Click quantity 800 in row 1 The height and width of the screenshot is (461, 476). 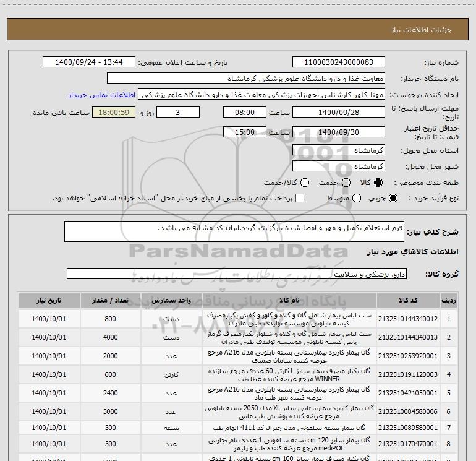coord(110,319)
